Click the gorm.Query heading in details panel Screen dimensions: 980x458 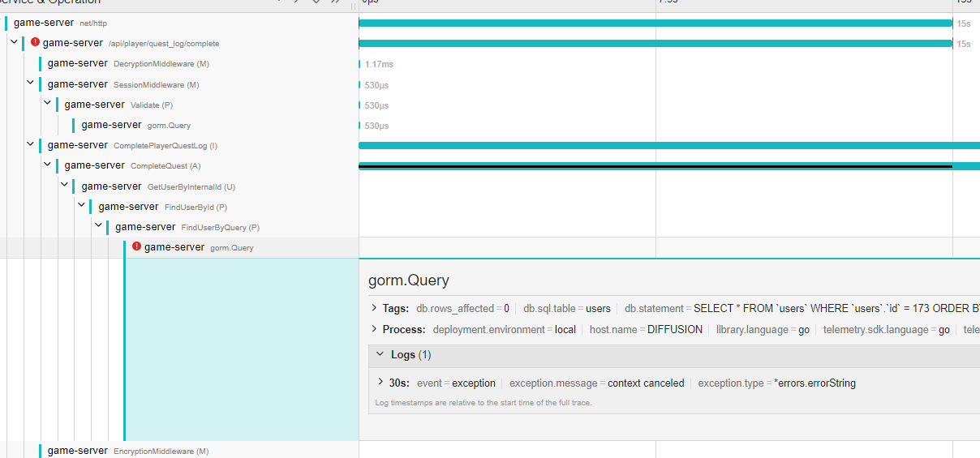tap(409, 280)
